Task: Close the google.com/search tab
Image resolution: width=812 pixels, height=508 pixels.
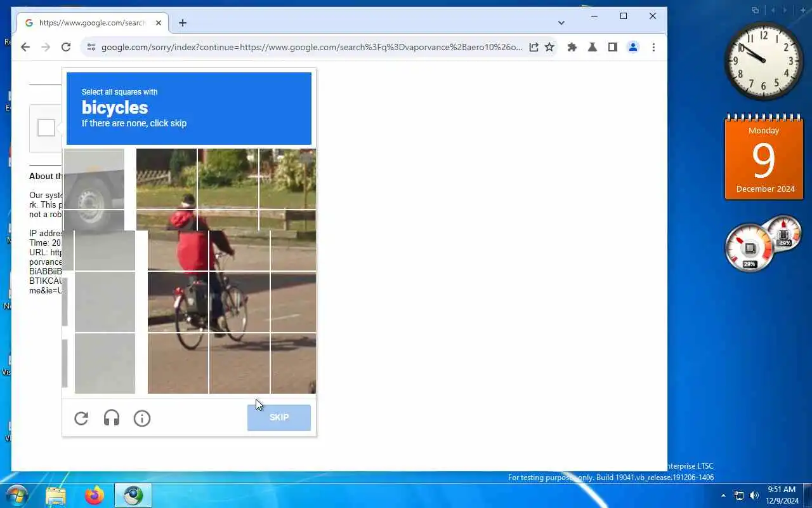Action: [x=159, y=23]
